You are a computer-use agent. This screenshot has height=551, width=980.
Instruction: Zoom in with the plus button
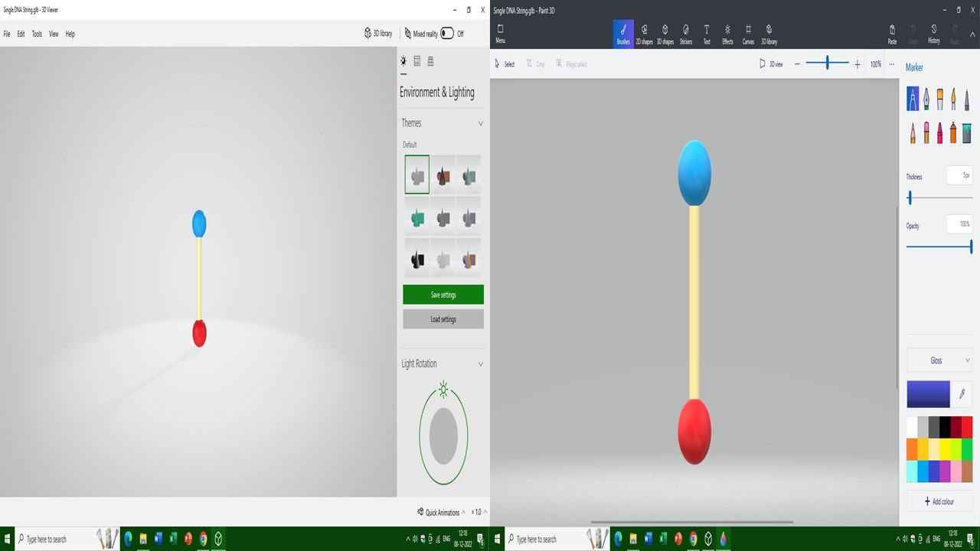pos(857,64)
